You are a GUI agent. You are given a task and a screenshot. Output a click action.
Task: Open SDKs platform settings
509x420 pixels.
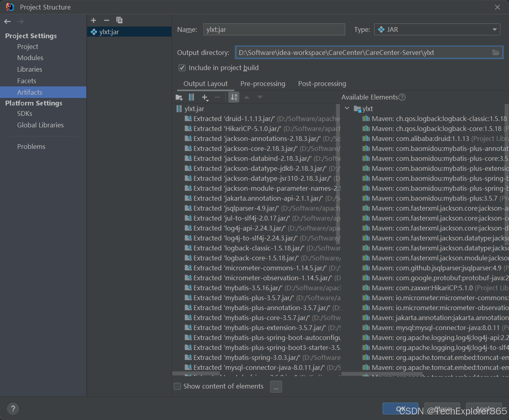(25, 113)
